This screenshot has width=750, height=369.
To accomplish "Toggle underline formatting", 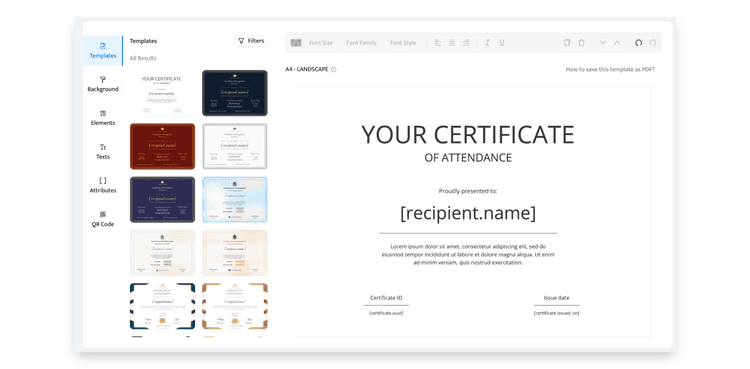I will pyautogui.click(x=502, y=43).
